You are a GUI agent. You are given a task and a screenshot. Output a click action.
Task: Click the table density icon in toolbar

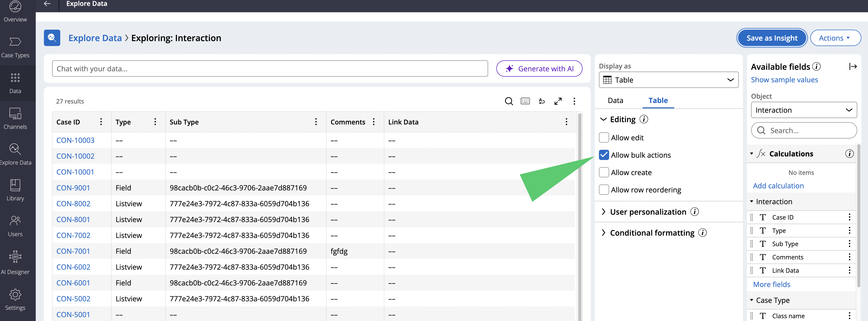click(525, 101)
